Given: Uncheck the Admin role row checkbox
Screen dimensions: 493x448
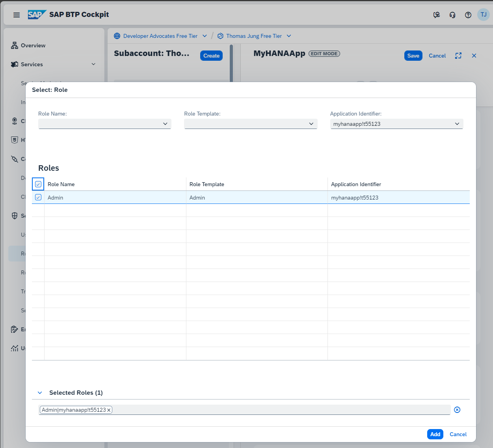Looking at the screenshot, I should [38, 197].
